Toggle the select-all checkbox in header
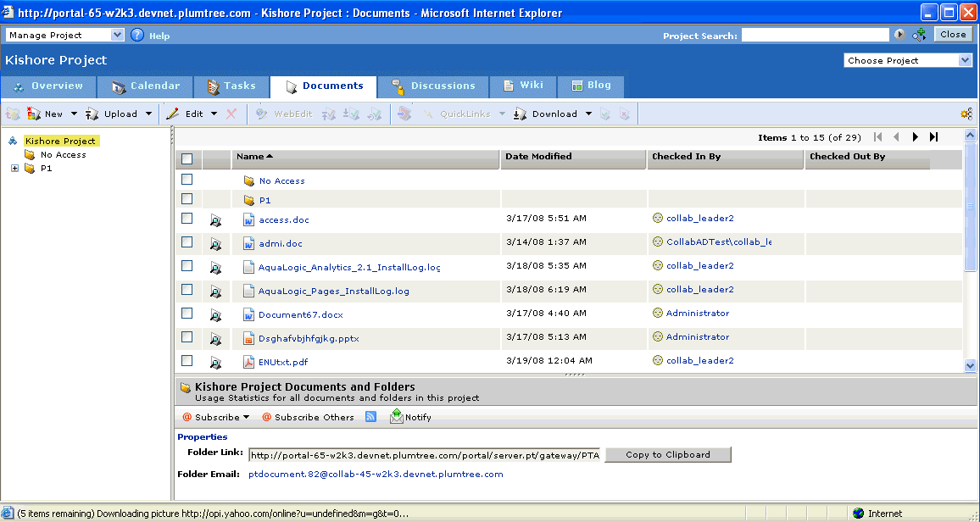980x522 pixels. click(187, 158)
